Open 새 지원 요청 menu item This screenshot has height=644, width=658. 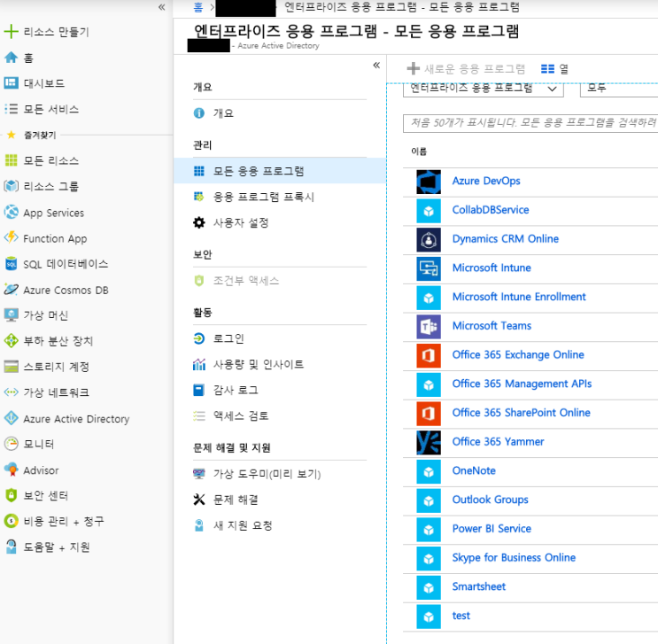pyautogui.click(x=280, y=525)
